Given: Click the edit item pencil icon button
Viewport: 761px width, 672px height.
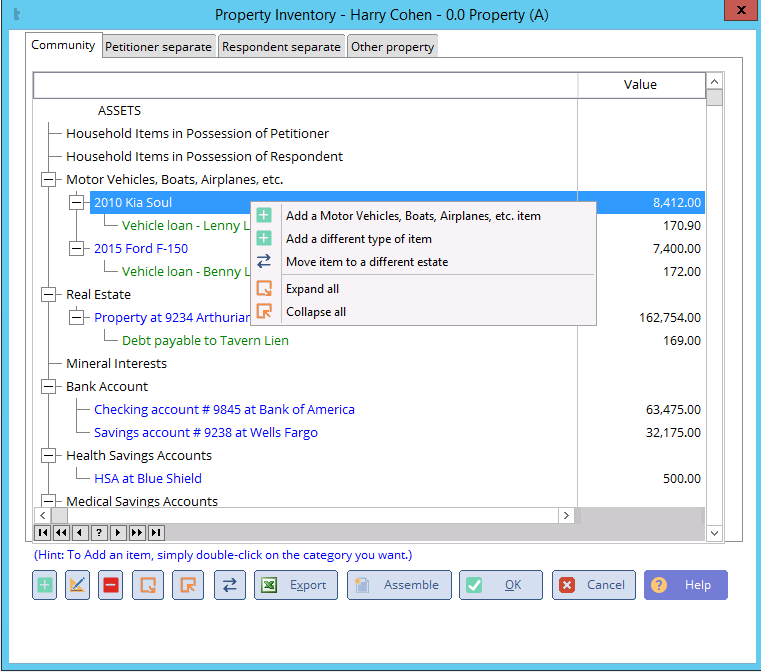Looking at the screenshot, I should tap(78, 585).
